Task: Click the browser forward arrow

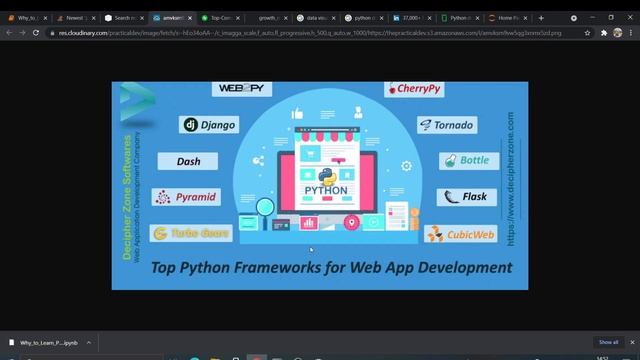Action: pyautogui.click(x=22, y=33)
